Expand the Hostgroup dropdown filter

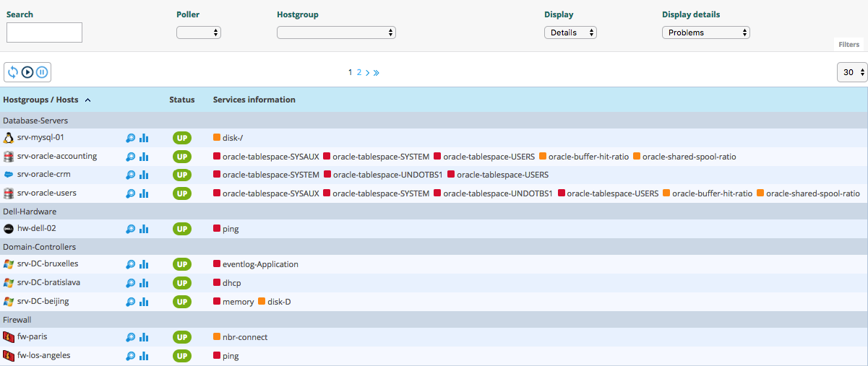336,32
